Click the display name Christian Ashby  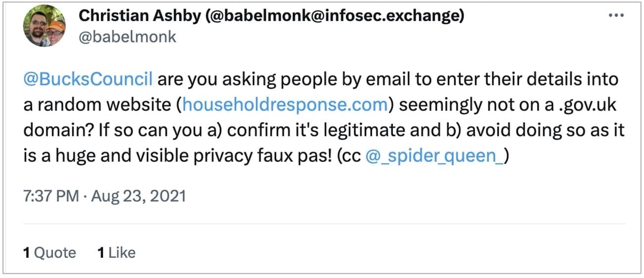(x=138, y=15)
